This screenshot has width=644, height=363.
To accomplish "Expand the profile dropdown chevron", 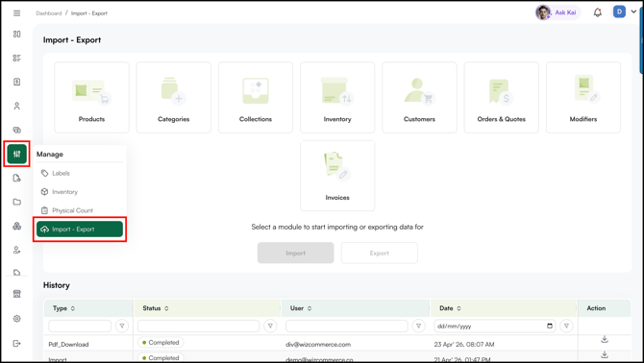I will pos(633,12).
